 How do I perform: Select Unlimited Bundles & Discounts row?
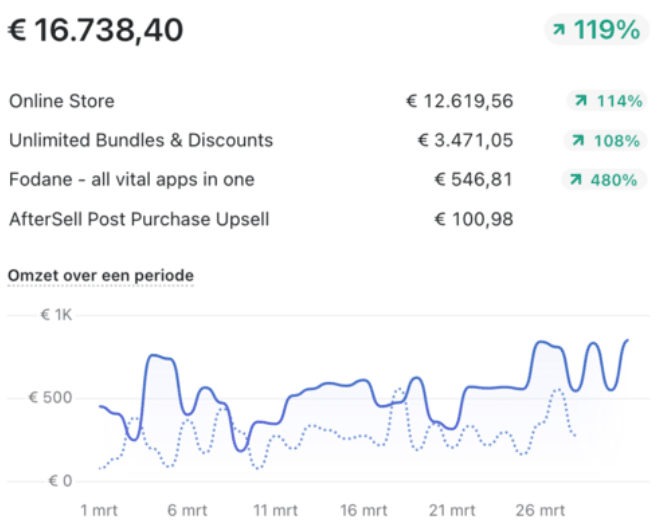141,140
